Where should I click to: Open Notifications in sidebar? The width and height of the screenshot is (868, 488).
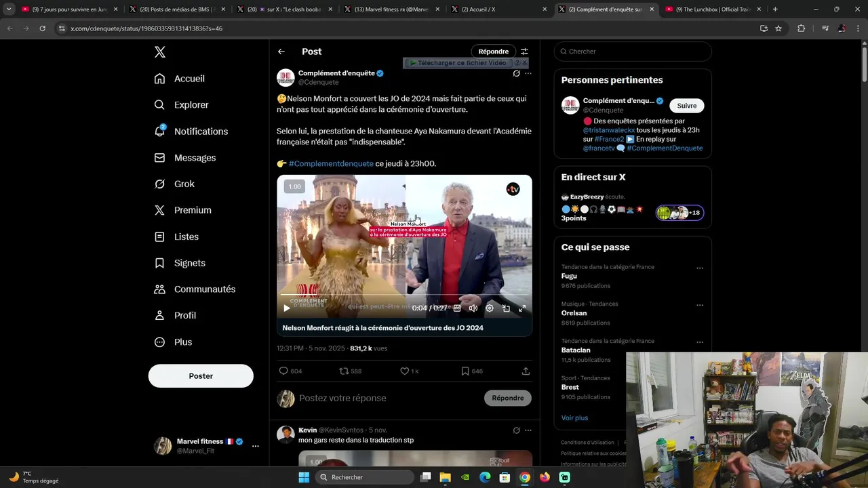[x=191, y=131]
